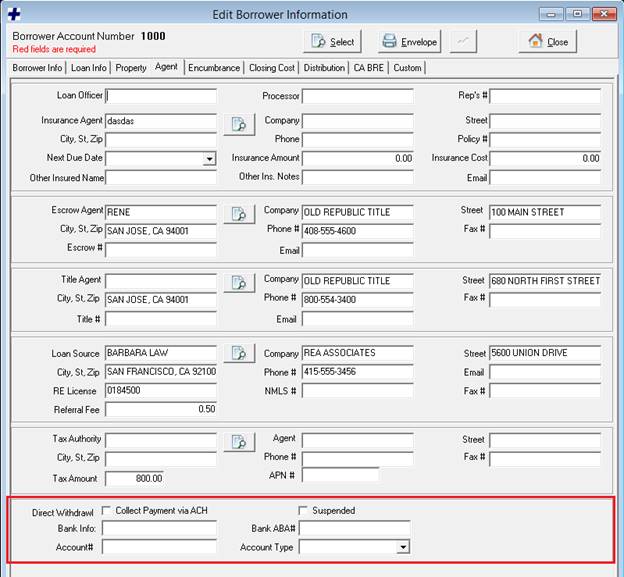
Task: Select the Tax Amount field
Action: point(135,478)
